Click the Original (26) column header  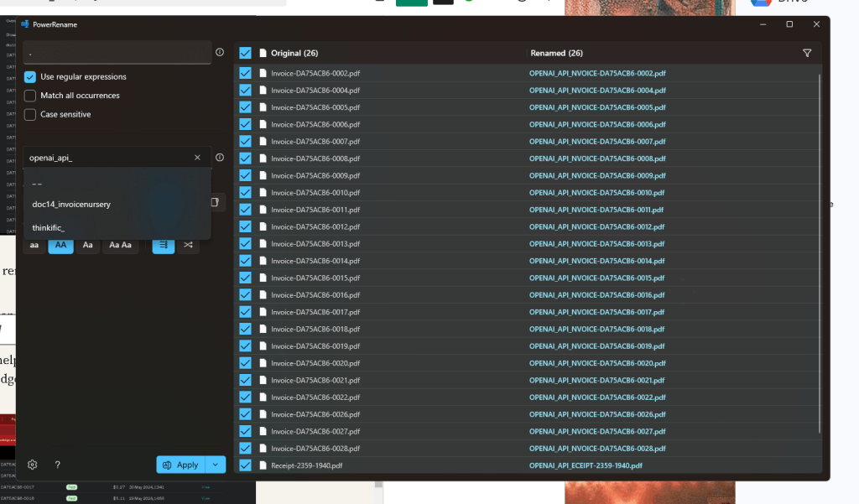click(x=294, y=53)
